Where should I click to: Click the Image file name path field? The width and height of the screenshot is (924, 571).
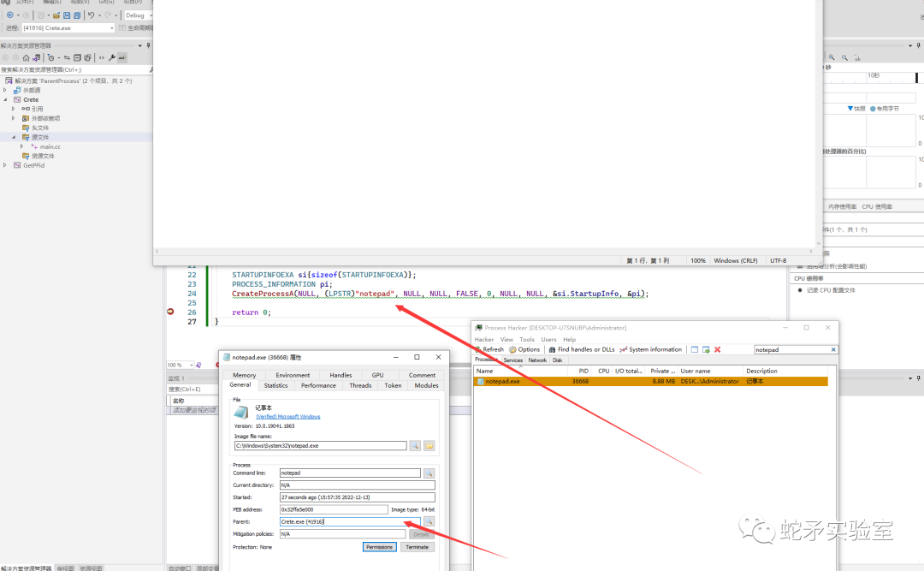(320, 445)
